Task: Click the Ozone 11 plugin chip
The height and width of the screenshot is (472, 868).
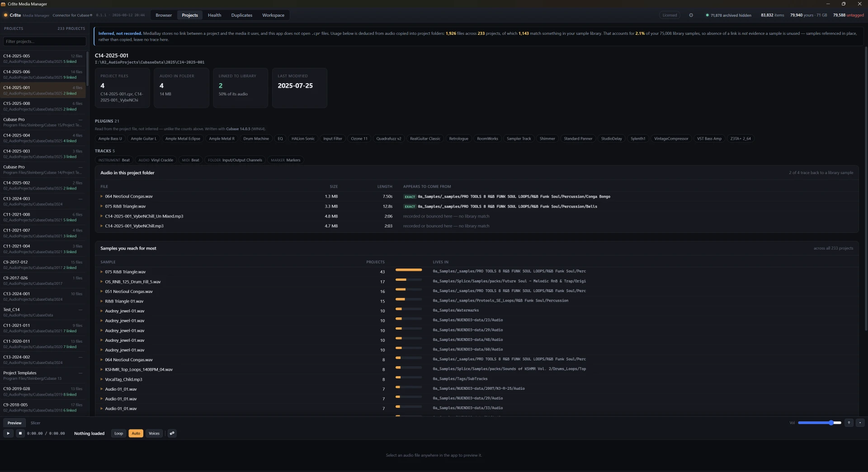Action: tap(359, 138)
